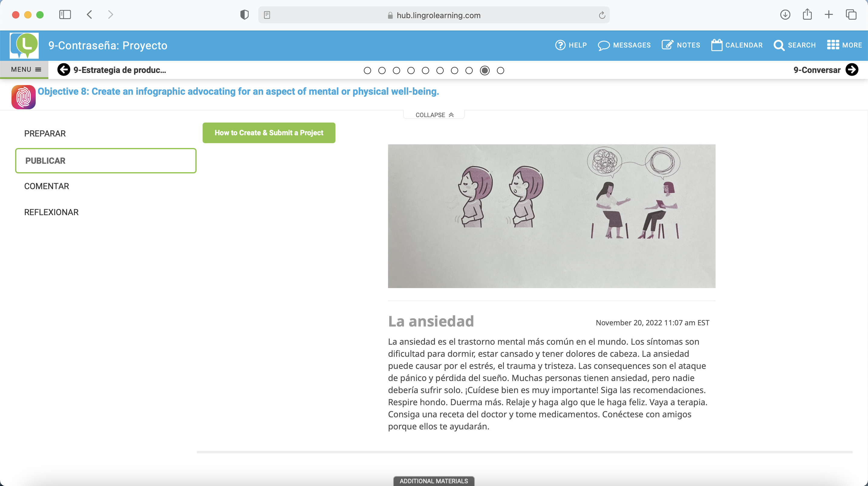Image resolution: width=868 pixels, height=486 pixels.
Task: Click Safari forward chevron
Action: (x=110, y=15)
